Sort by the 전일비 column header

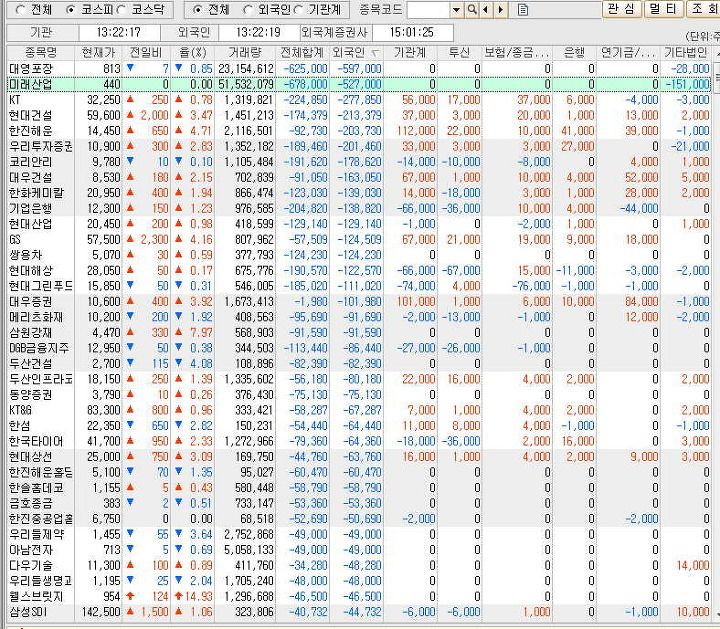[x=146, y=52]
